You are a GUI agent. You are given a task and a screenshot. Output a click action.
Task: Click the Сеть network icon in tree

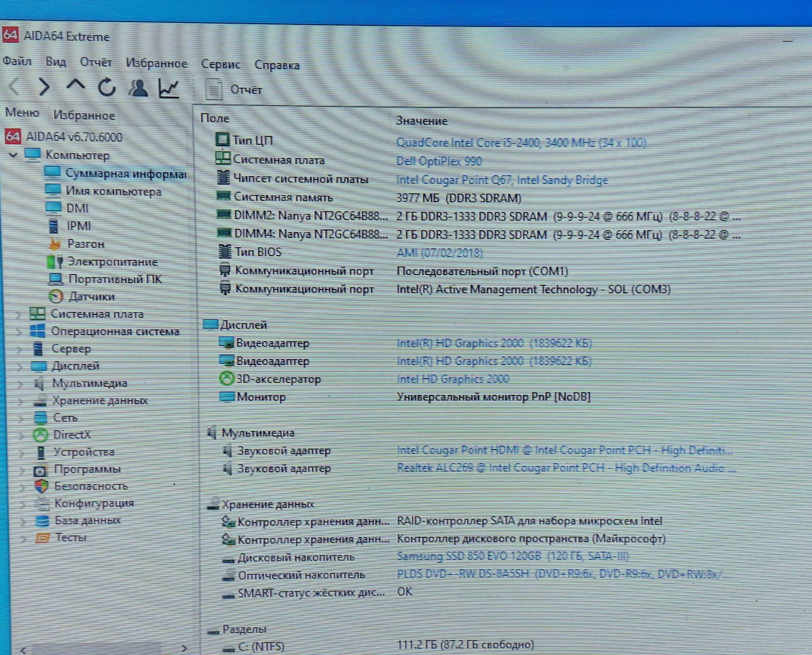tap(40, 418)
